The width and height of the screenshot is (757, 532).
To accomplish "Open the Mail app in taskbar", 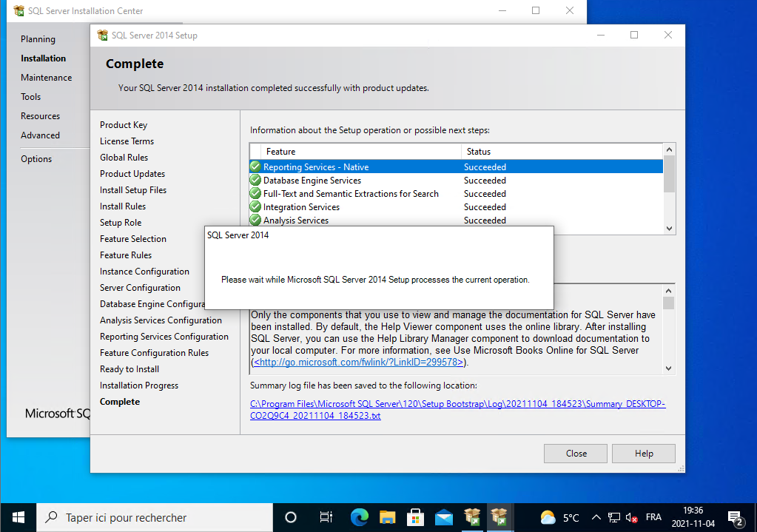I will [x=444, y=517].
